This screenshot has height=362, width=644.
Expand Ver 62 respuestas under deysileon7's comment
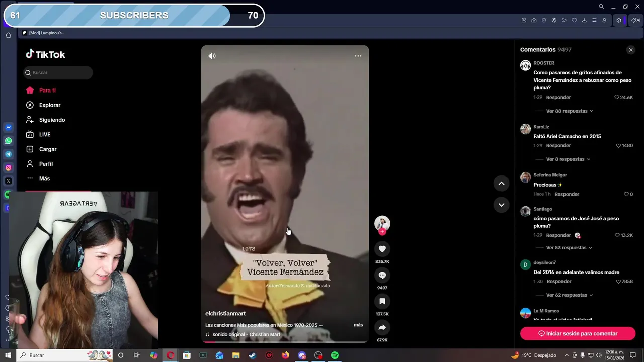tap(569, 295)
